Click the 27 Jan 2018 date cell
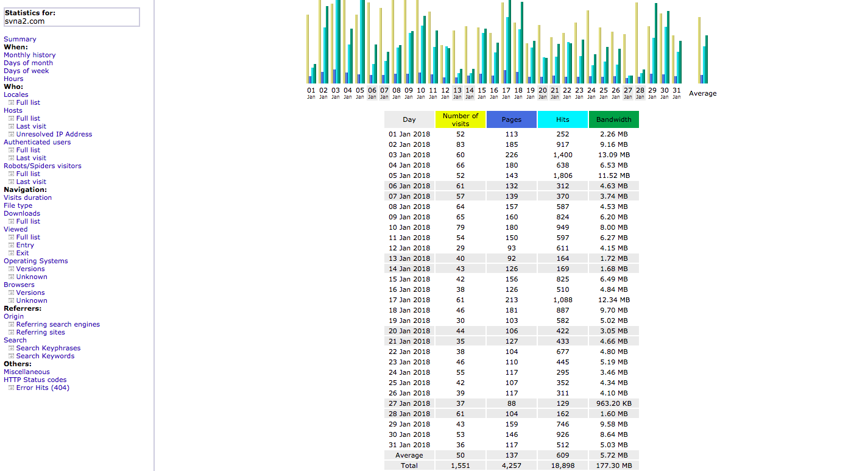Viewport: 868px width, 471px height. coord(409,403)
